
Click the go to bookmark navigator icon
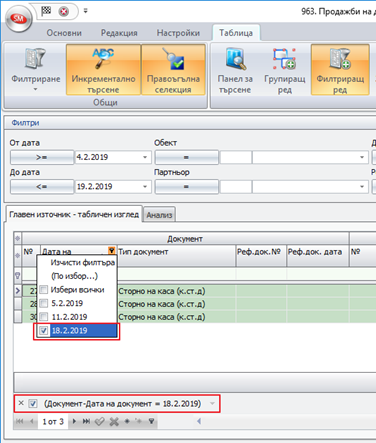coord(139,421)
